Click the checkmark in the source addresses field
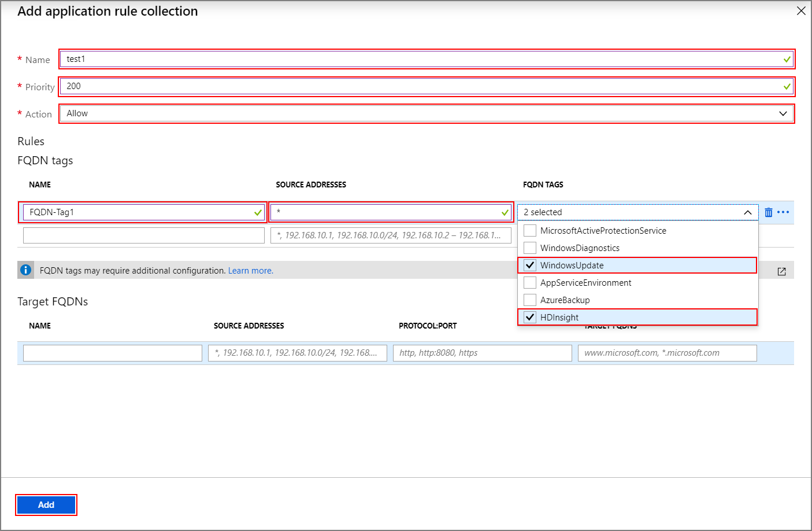 [505, 212]
